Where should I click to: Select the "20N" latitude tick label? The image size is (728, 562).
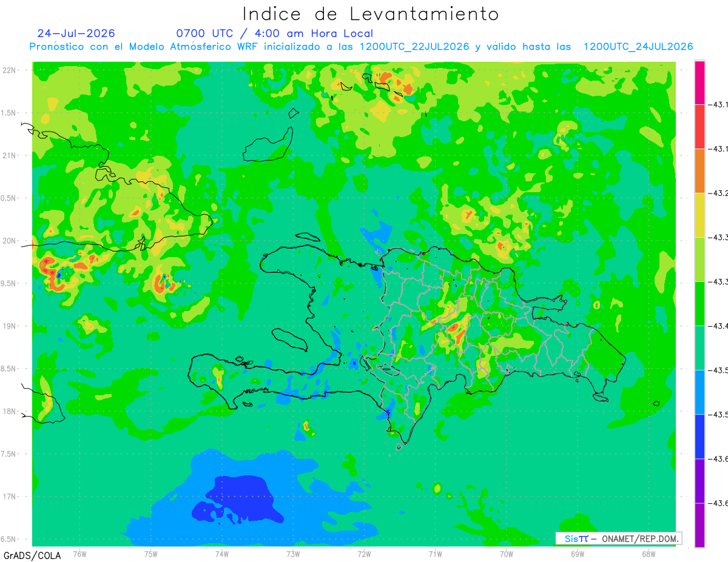[10, 241]
